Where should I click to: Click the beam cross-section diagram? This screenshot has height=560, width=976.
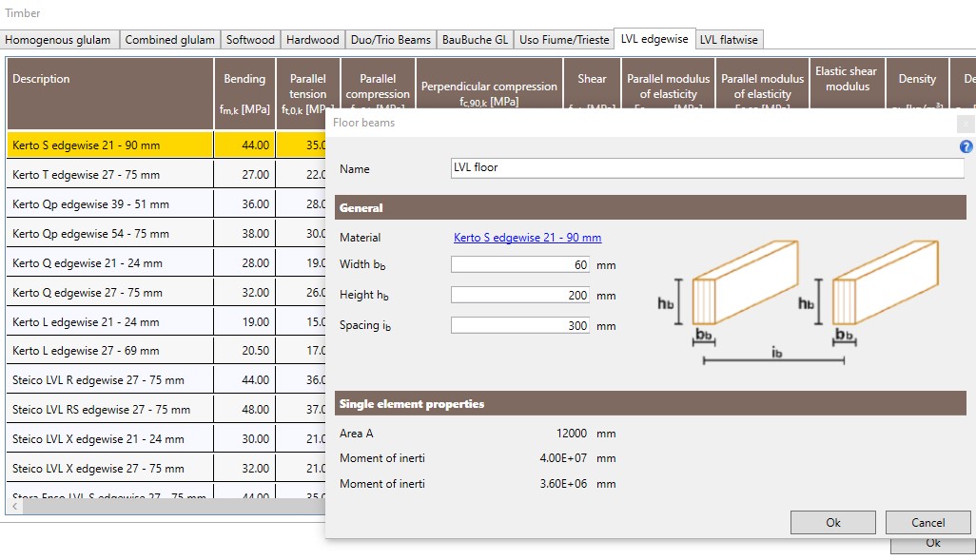[x=799, y=301]
